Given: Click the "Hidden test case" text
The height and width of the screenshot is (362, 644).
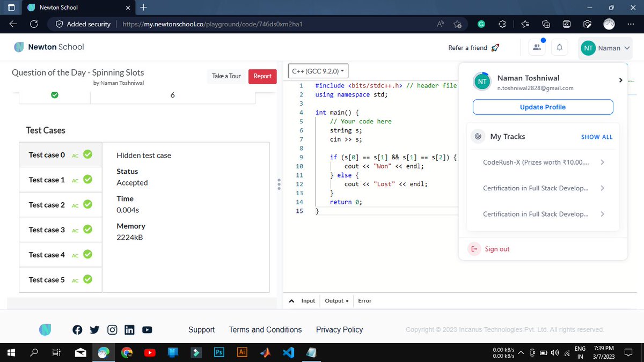Looking at the screenshot, I should 144,156.
